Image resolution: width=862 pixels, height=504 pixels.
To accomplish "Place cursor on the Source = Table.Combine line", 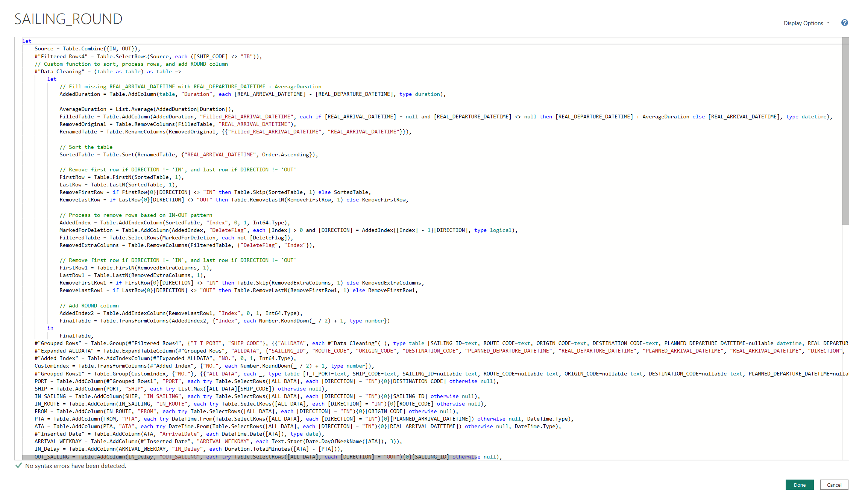I will [87, 48].
